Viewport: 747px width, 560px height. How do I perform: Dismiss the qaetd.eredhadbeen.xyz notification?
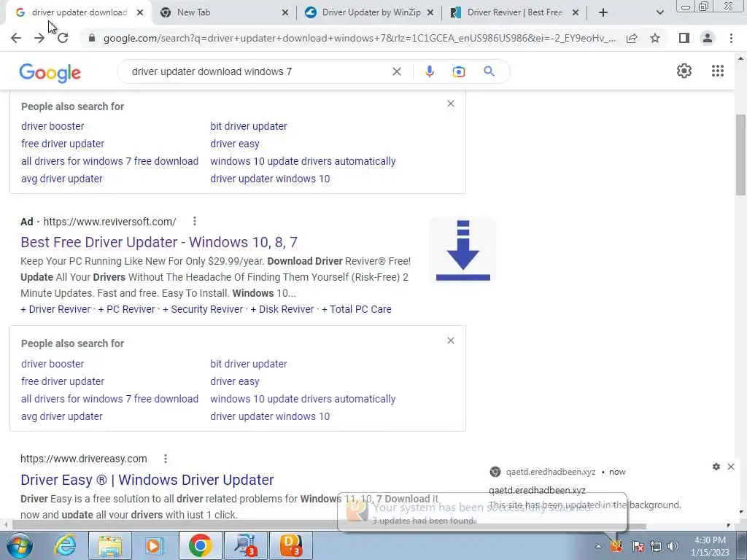(x=731, y=467)
